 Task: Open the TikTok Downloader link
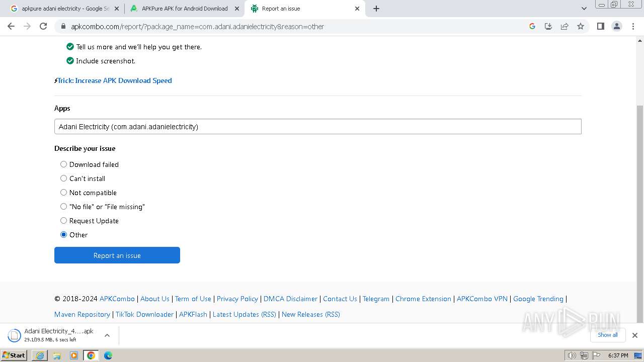[144, 314]
